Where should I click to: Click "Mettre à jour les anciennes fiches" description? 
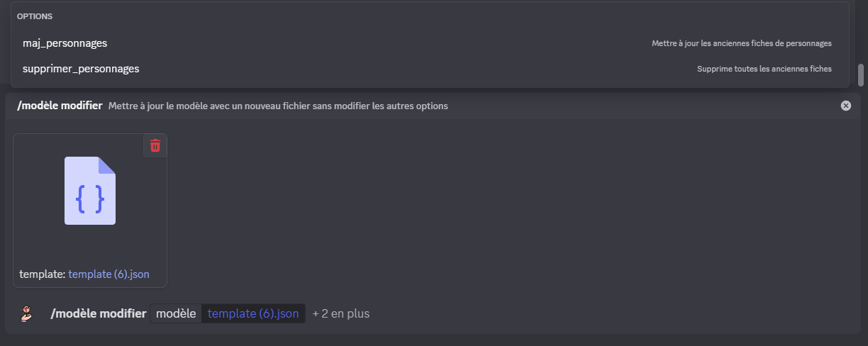(x=741, y=43)
